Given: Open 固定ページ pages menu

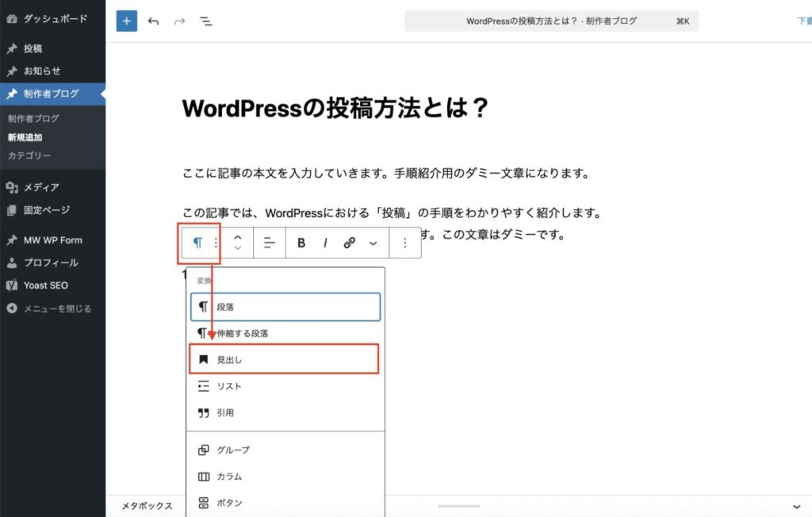Looking at the screenshot, I should (53, 210).
